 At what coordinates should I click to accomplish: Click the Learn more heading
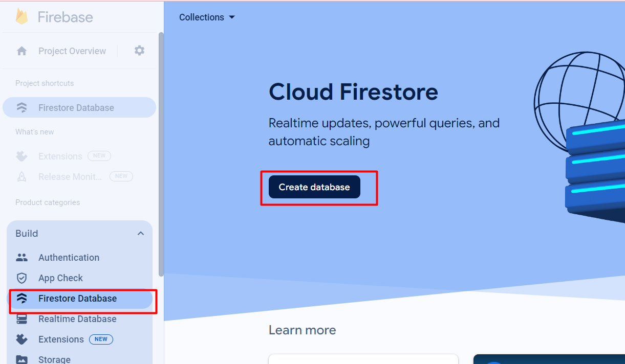302,330
